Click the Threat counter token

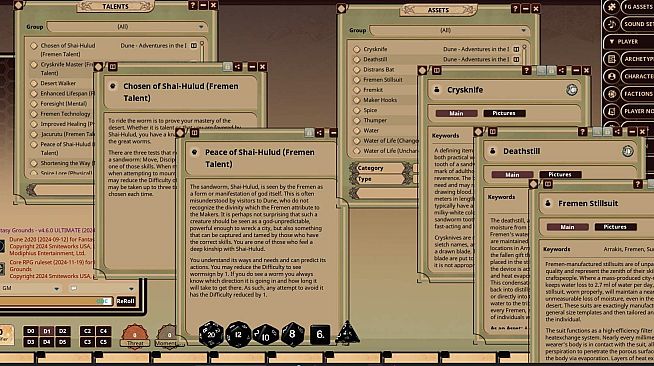coord(135,336)
